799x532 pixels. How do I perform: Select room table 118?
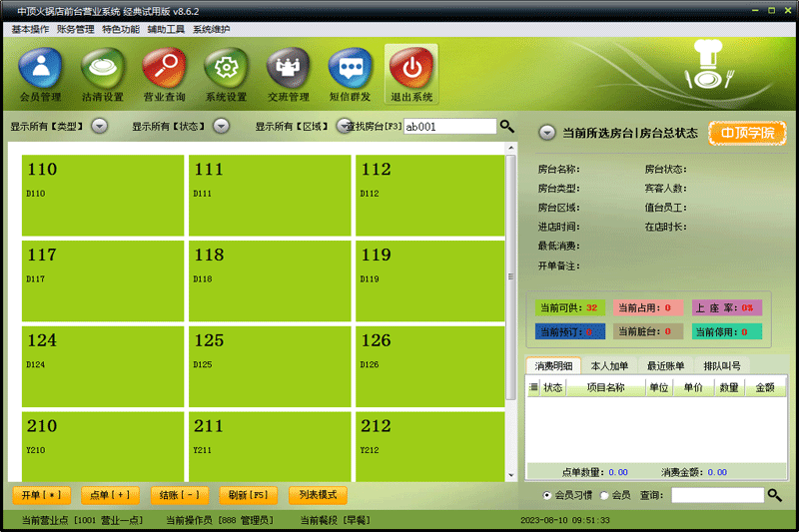point(270,280)
